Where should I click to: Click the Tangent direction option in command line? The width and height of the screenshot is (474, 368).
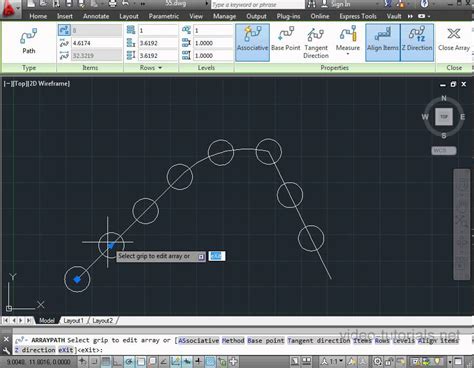coord(319,340)
